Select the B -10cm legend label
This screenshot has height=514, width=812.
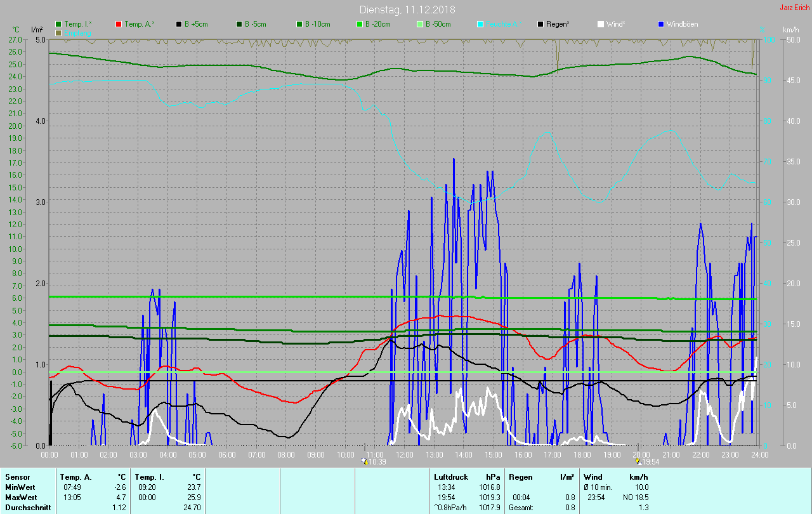coord(317,24)
